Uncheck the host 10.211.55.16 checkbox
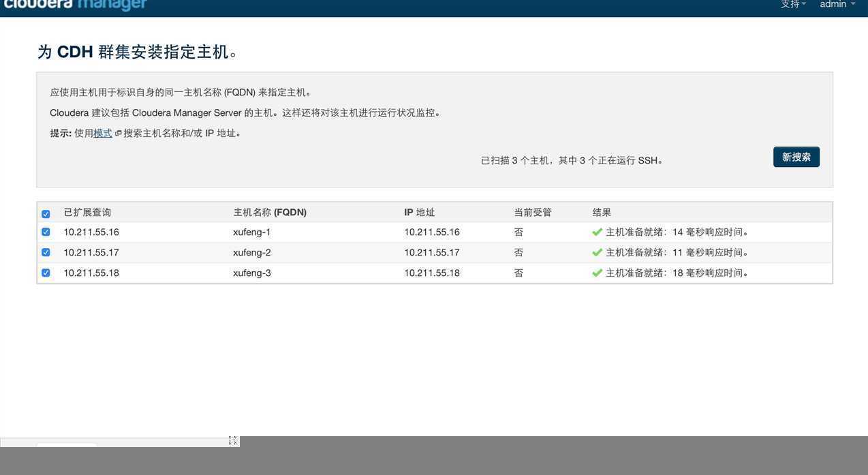The height and width of the screenshot is (475, 868). click(46, 232)
